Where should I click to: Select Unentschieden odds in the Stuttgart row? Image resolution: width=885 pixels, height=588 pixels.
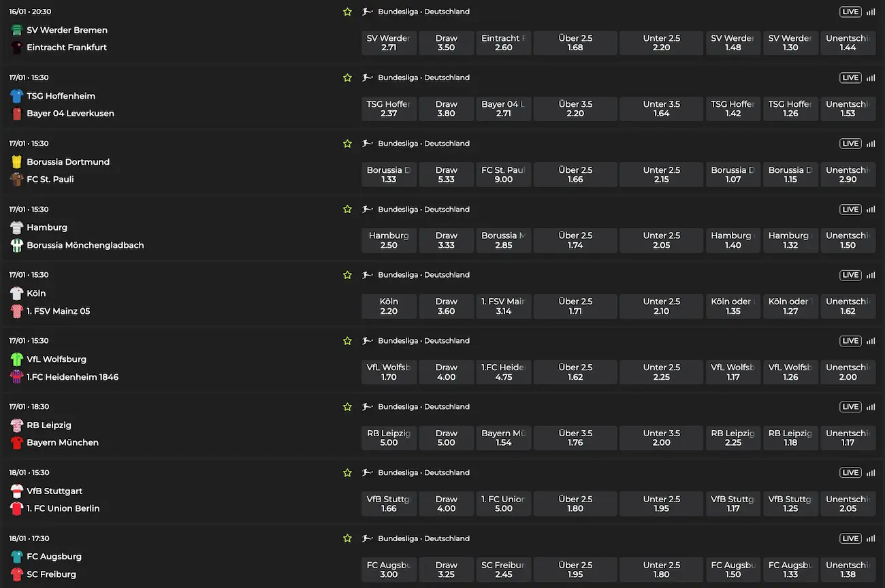click(848, 504)
